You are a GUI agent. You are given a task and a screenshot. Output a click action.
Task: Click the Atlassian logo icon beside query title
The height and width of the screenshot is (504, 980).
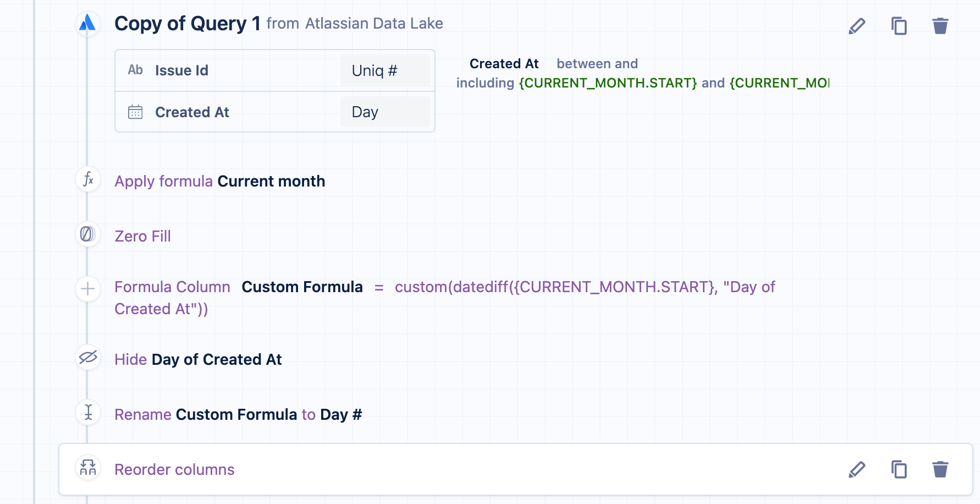tap(87, 23)
